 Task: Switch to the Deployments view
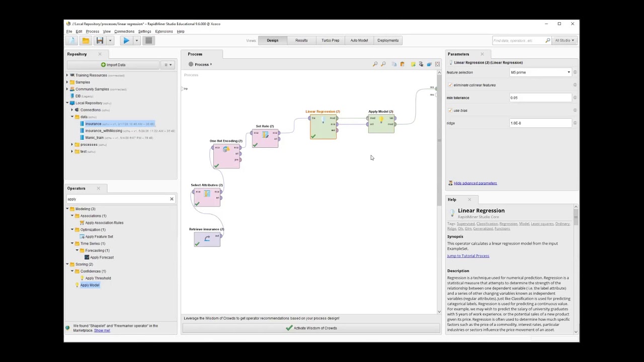click(388, 40)
